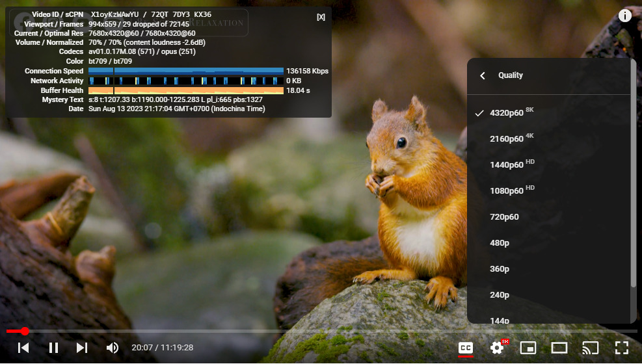Open the settings gear menu
The width and height of the screenshot is (642, 364).
pos(497,348)
